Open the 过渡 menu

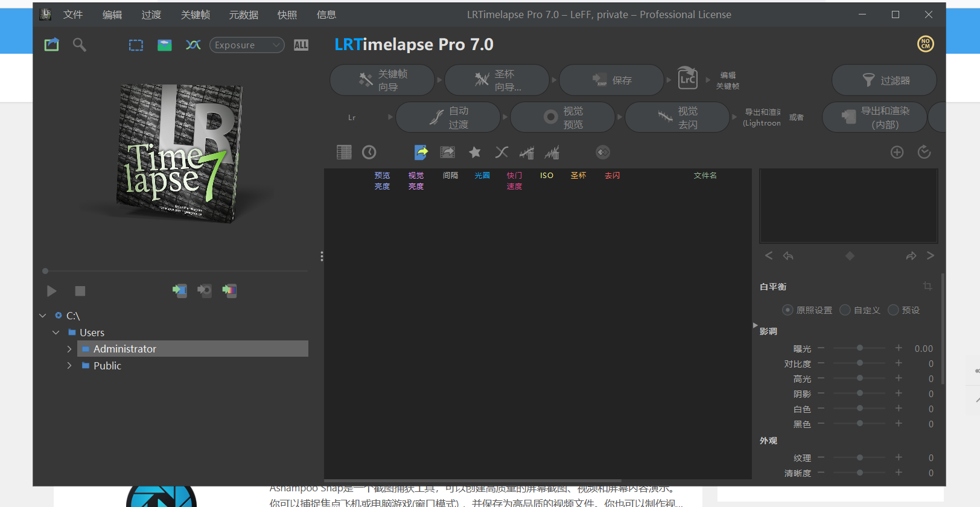(x=151, y=14)
